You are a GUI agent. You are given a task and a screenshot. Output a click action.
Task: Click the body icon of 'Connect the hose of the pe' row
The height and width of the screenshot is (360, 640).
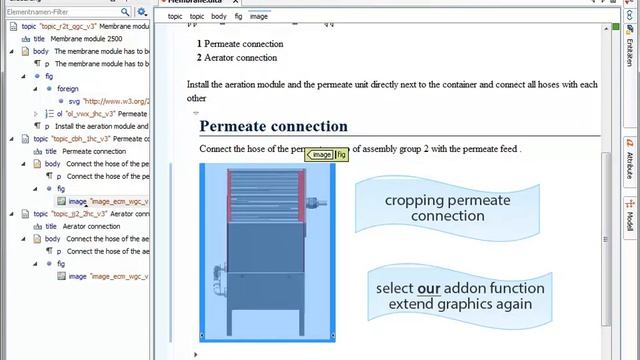(37, 164)
